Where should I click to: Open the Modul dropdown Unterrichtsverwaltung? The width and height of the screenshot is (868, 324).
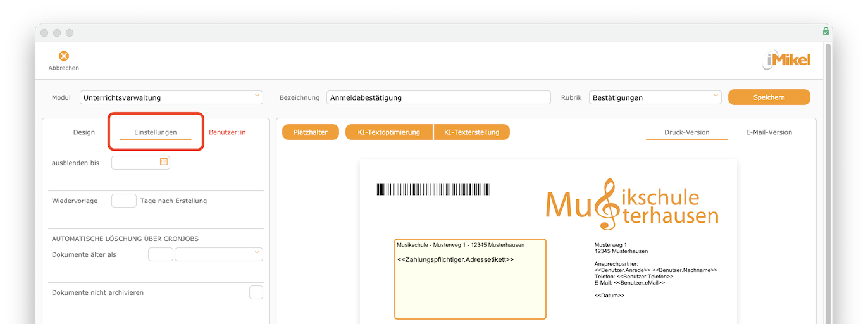coord(171,97)
